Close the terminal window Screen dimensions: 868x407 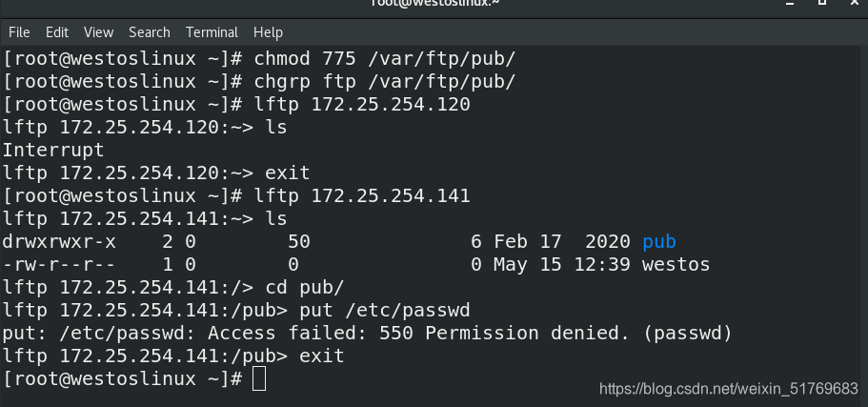[855, 2]
